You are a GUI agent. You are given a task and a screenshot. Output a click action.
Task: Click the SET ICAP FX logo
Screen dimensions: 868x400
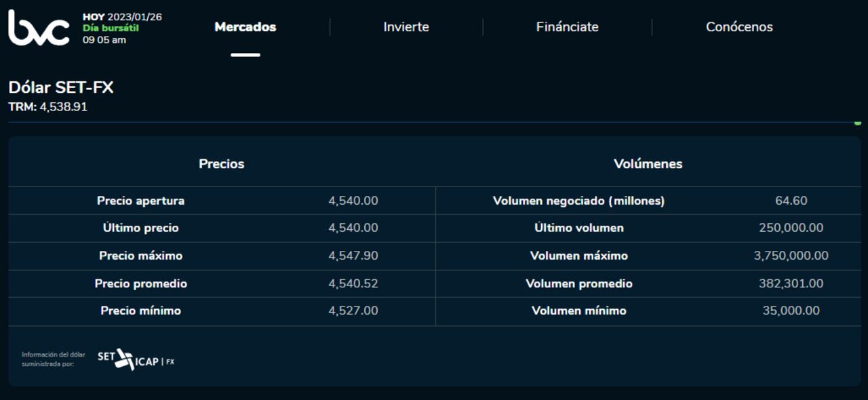136,360
